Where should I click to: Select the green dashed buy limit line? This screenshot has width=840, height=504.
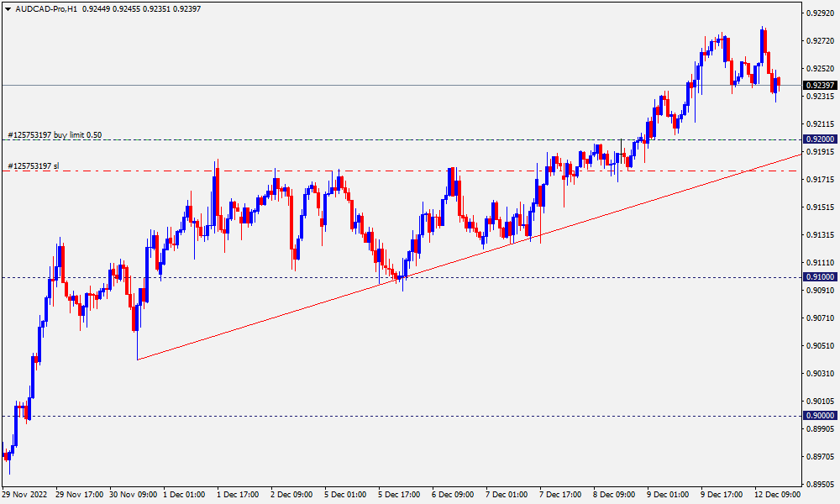pyautogui.click(x=402, y=139)
